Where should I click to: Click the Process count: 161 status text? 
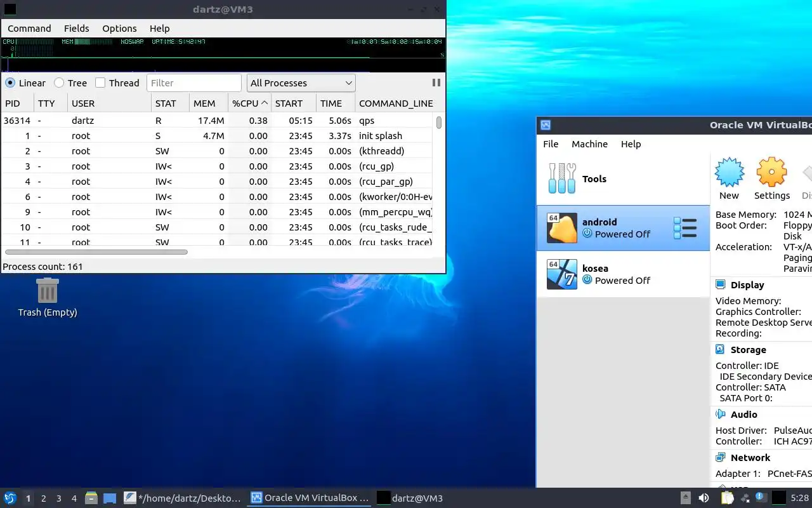click(x=43, y=266)
